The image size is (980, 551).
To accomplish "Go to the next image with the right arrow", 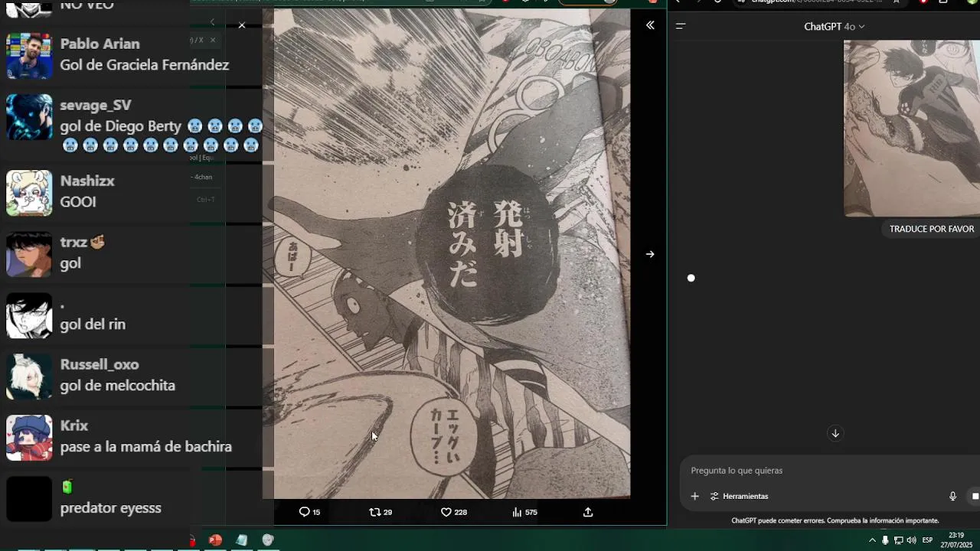I will (x=650, y=254).
